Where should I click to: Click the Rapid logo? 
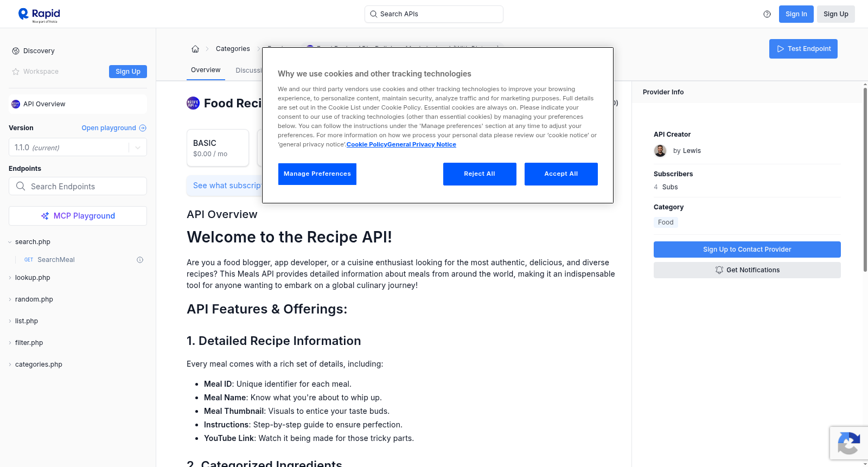tap(39, 15)
